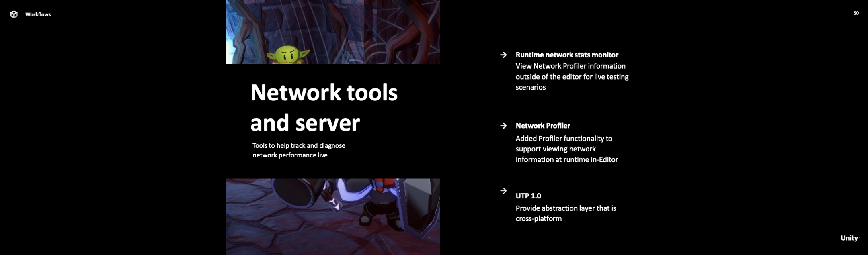
Task: Click the armored character image thumbnail
Action: click(x=333, y=217)
